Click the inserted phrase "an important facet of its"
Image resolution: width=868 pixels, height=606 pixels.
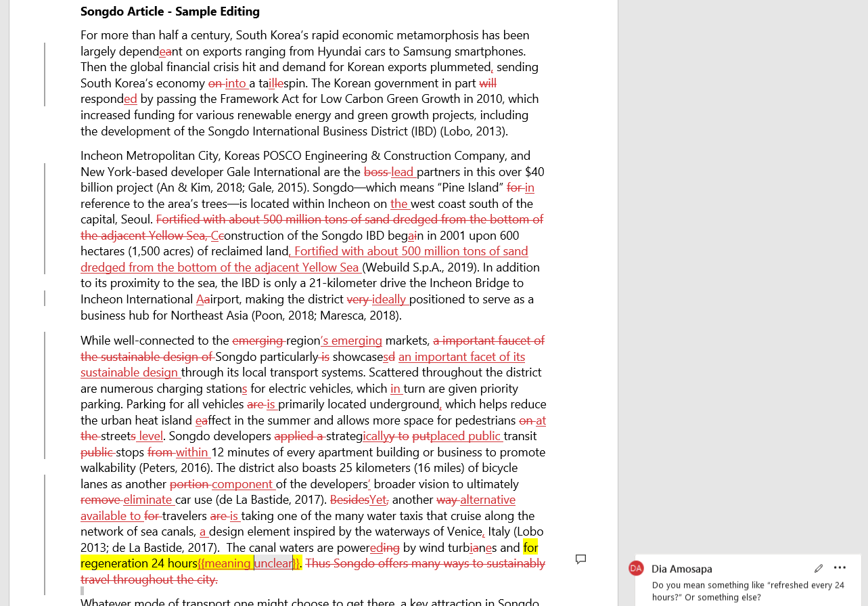[x=461, y=357]
